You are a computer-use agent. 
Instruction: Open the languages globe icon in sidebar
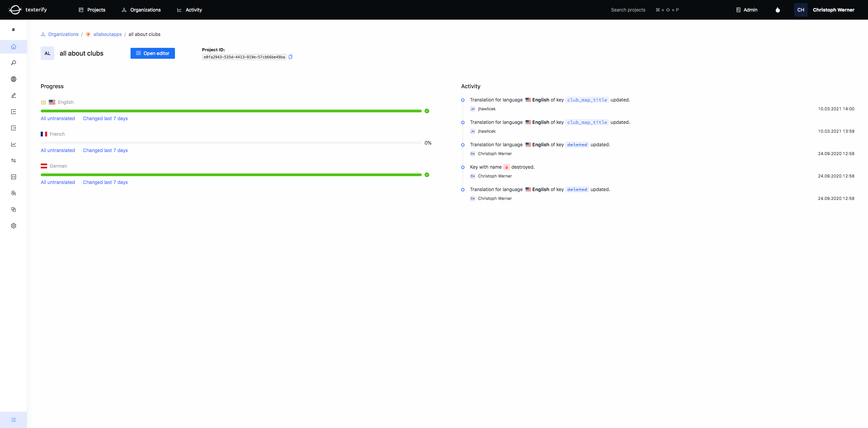14,79
